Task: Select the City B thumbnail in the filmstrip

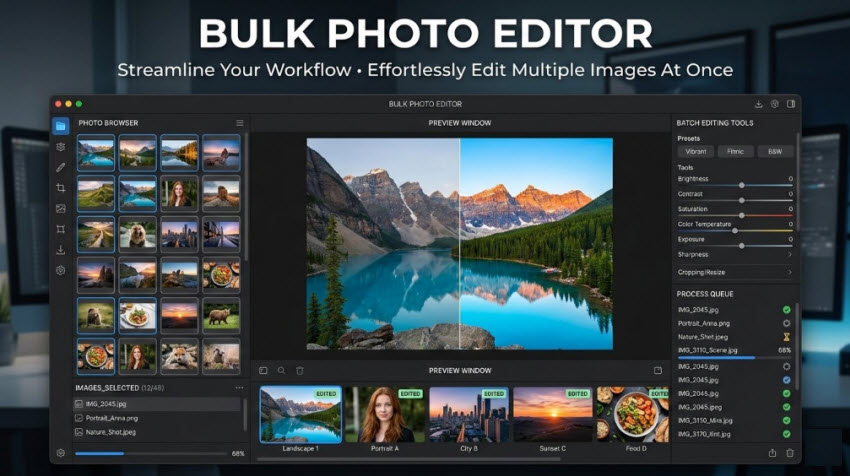Action: [468, 414]
